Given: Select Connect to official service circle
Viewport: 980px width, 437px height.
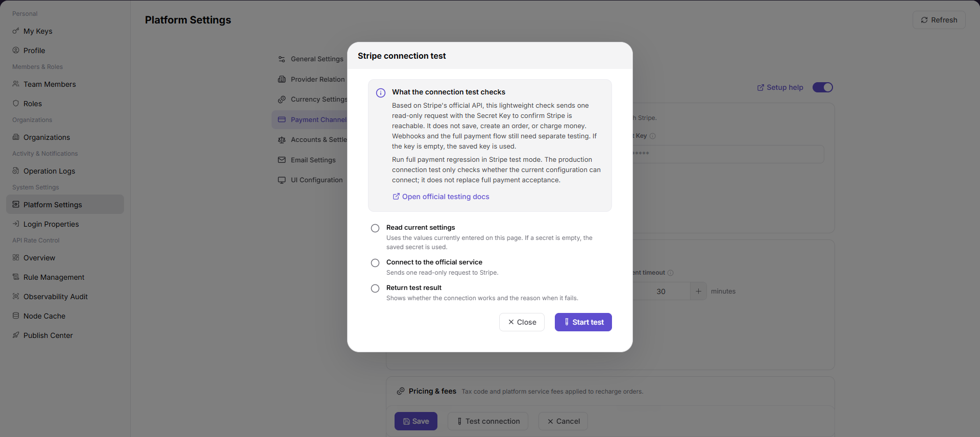Looking at the screenshot, I should click(375, 263).
